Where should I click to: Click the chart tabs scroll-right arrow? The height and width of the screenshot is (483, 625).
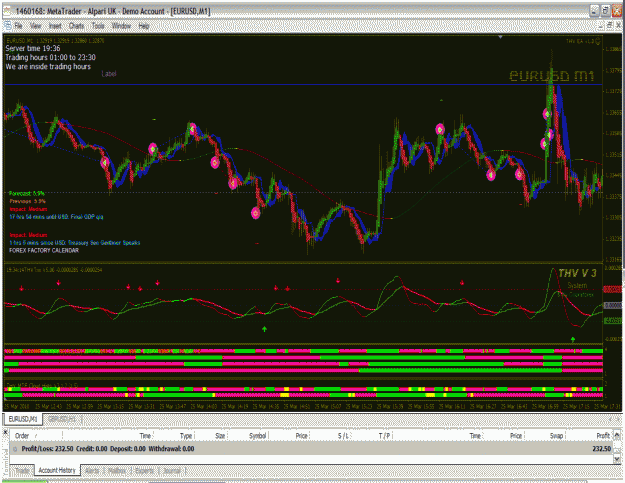click(619, 419)
